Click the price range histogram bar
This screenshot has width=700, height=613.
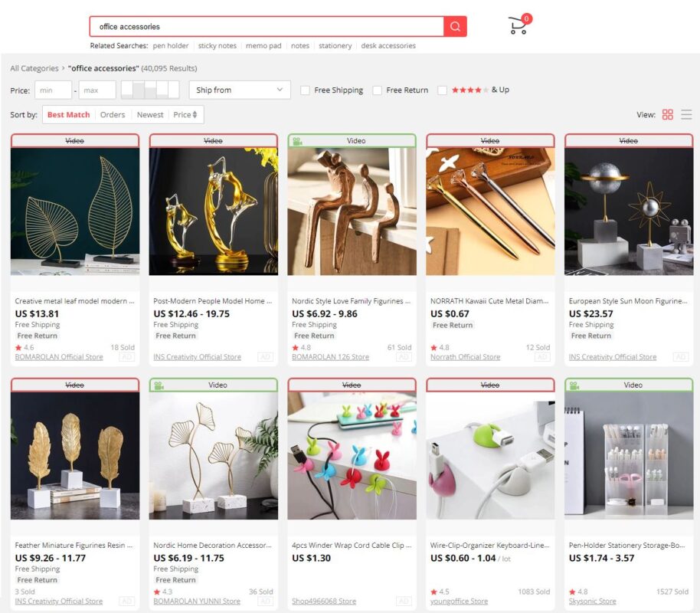point(150,90)
